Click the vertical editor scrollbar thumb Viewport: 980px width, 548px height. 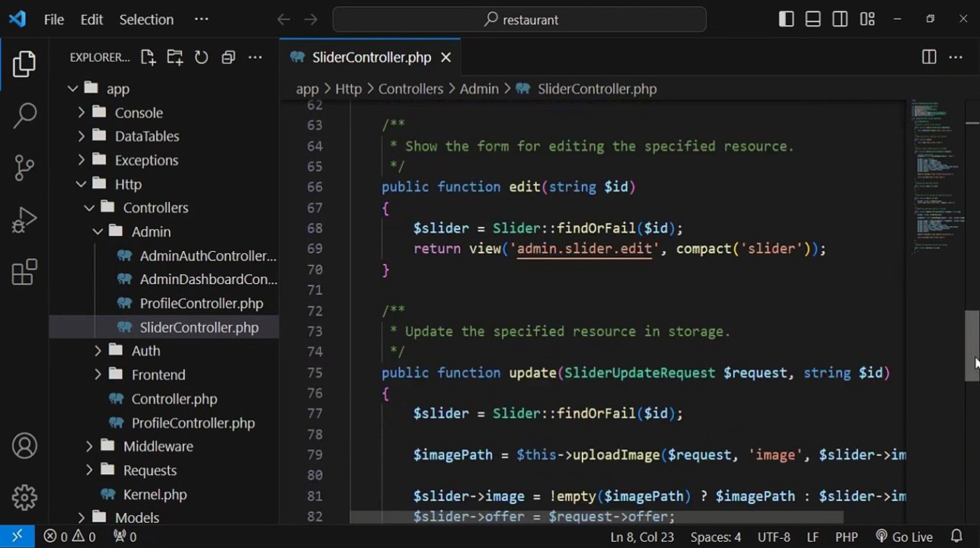(972, 346)
